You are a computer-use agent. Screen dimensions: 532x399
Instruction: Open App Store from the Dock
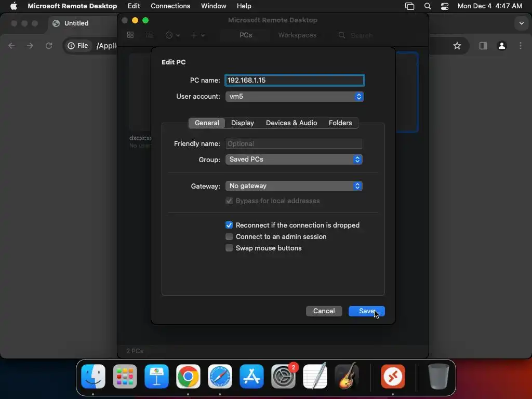[x=251, y=376]
